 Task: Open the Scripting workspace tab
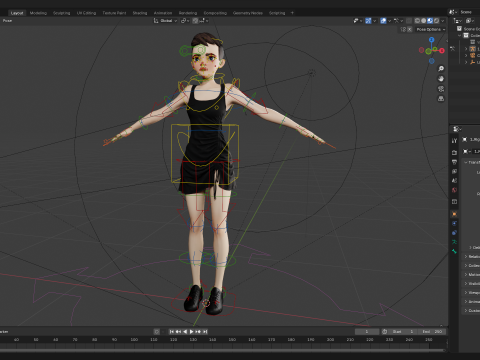click(277, 13)
